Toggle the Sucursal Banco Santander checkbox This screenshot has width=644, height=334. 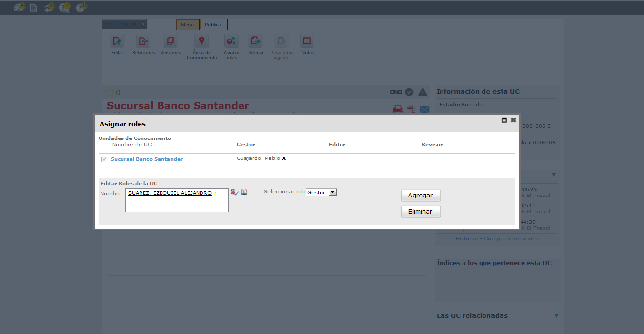tap(104, 159)
